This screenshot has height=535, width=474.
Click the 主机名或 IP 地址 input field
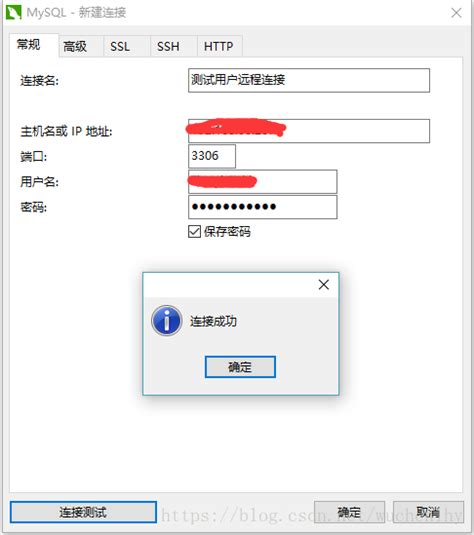(309, 131)
